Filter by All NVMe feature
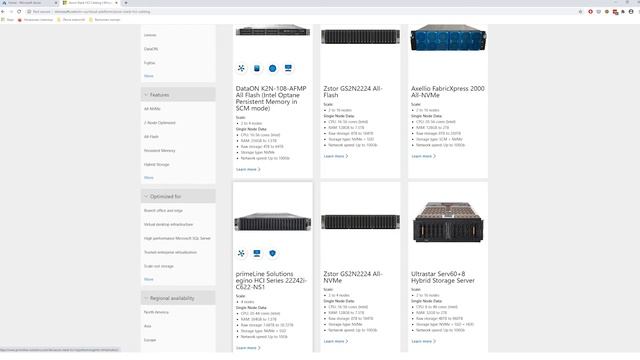 [x=152, y=109]
